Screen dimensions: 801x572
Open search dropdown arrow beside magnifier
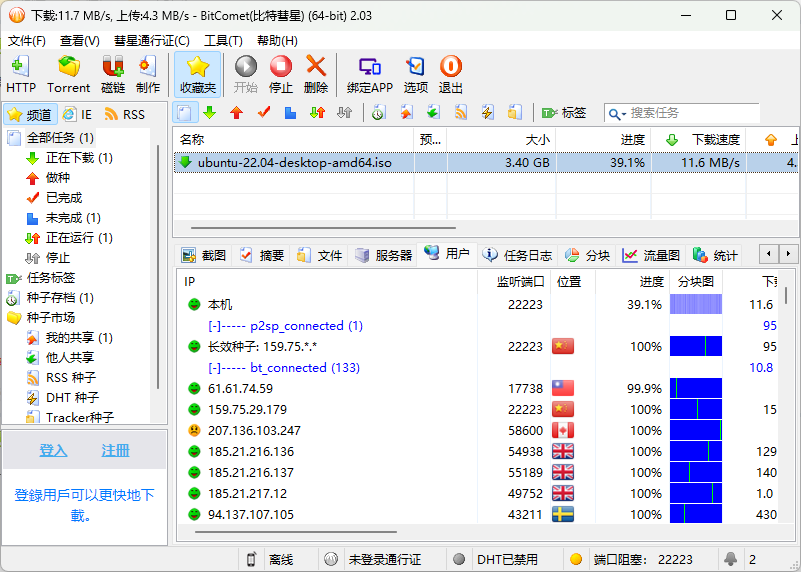click(624, 114)
